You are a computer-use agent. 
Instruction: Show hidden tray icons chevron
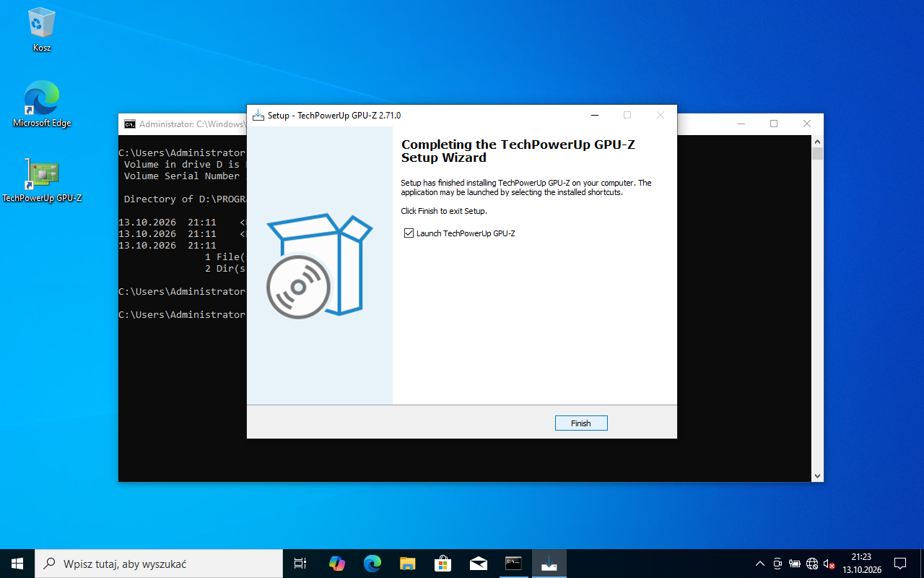[x=760, y=564]
